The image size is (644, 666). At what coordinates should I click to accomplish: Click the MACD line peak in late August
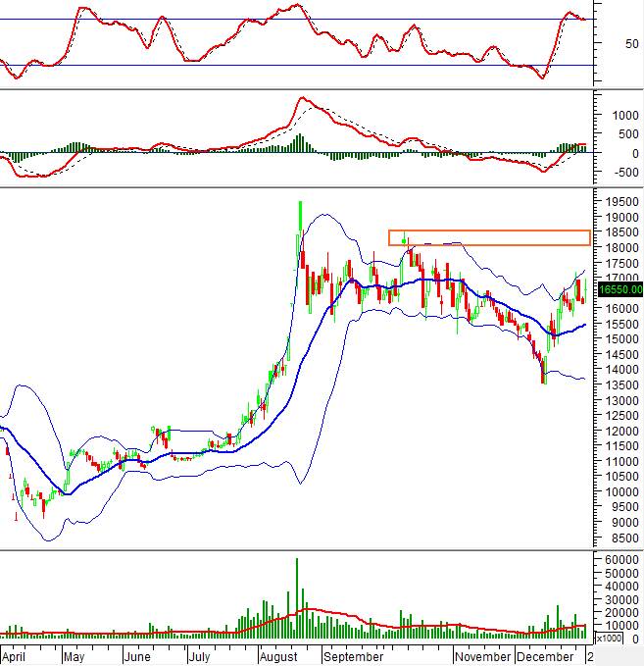click(x=303, y=98)
